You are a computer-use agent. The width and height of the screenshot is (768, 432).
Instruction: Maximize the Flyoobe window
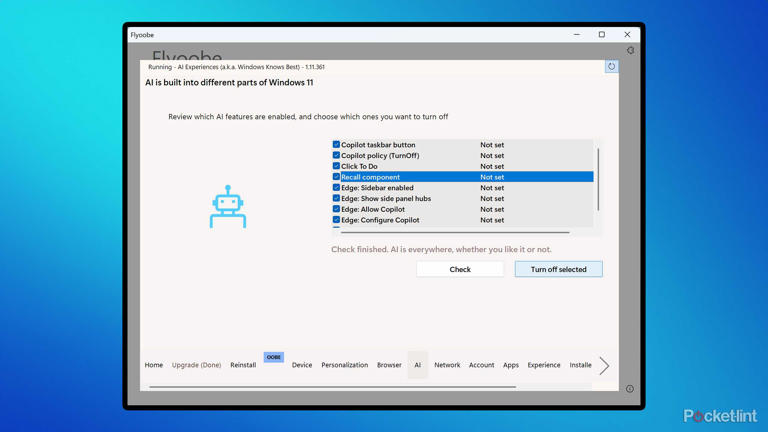tap(602, 35)
